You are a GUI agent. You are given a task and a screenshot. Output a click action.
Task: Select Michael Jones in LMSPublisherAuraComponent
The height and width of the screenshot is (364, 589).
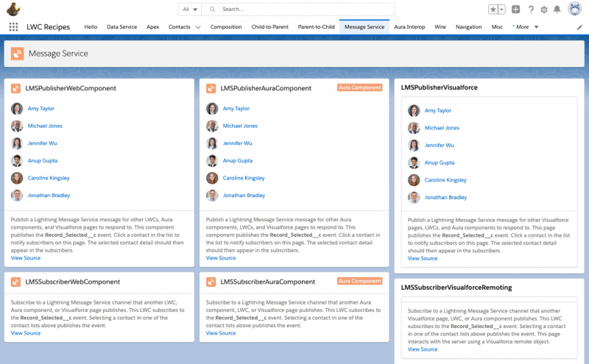pyautogui.click(x=240, y=126)
